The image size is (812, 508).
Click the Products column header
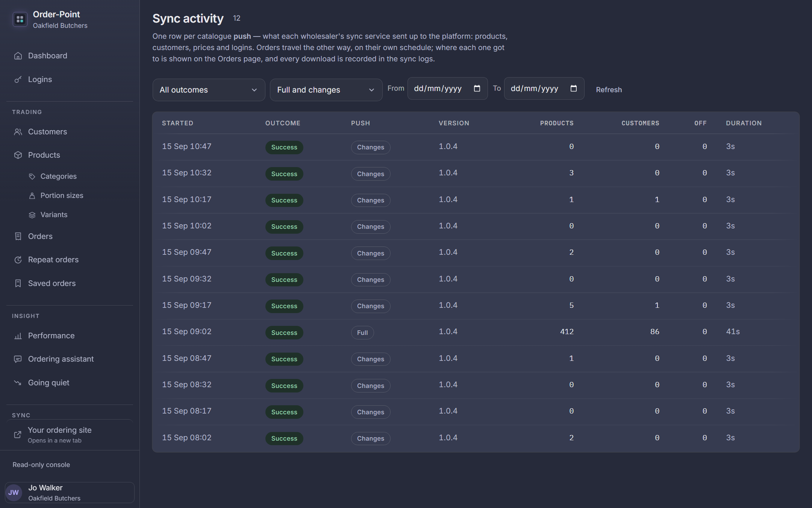coord(557,123)
